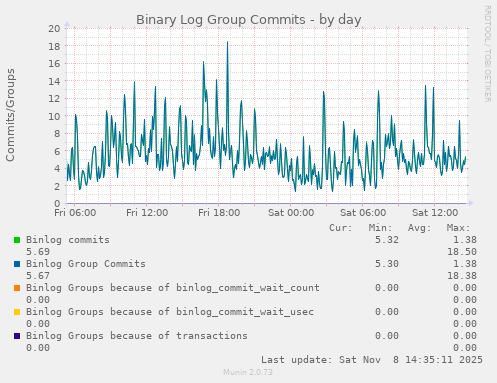Select the Binlog commits legend label
This screenshot has width=497, height=383.
[68, 240]
